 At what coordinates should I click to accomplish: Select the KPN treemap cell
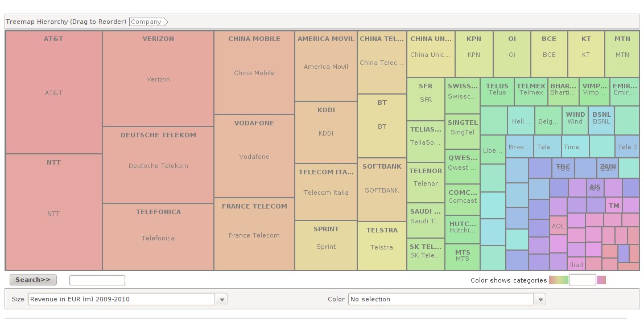pos(474,54)
